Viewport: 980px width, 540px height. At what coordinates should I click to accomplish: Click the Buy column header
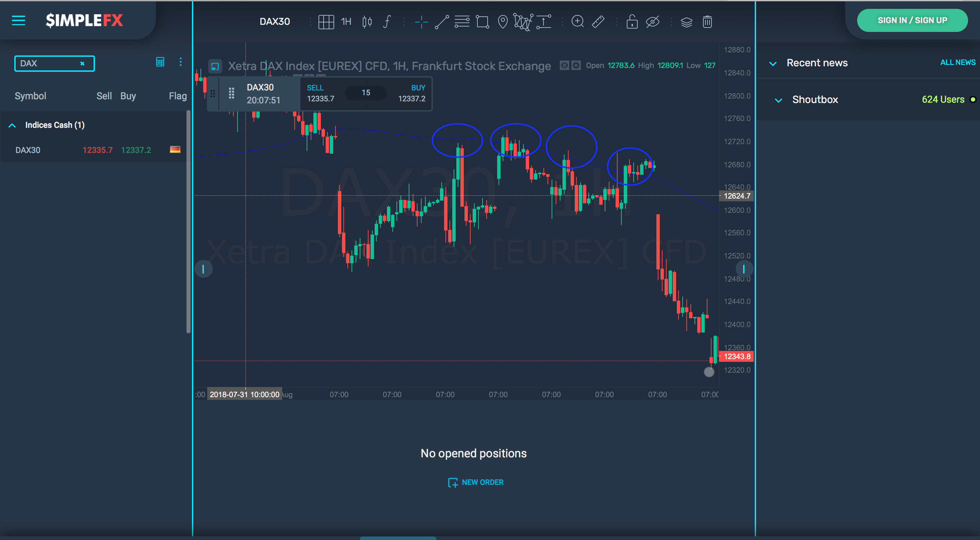128,96
